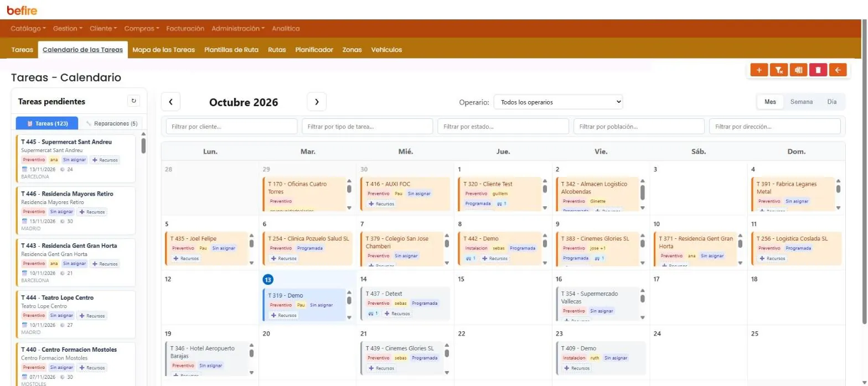Add Recursos to T 446 Residencia Mayores card
868x386 pixels.
(x=92, y=212)
